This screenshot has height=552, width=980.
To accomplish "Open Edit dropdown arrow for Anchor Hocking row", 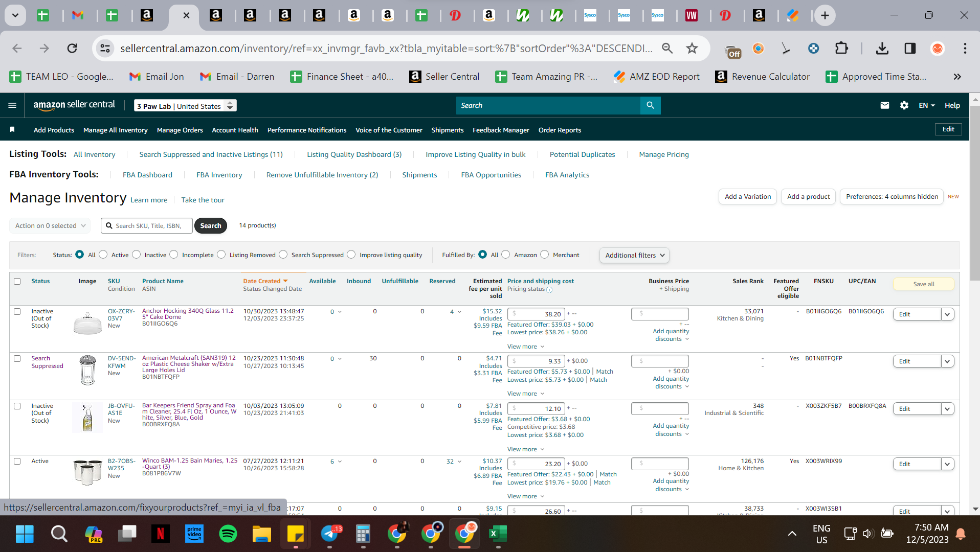I will point(947,314).
